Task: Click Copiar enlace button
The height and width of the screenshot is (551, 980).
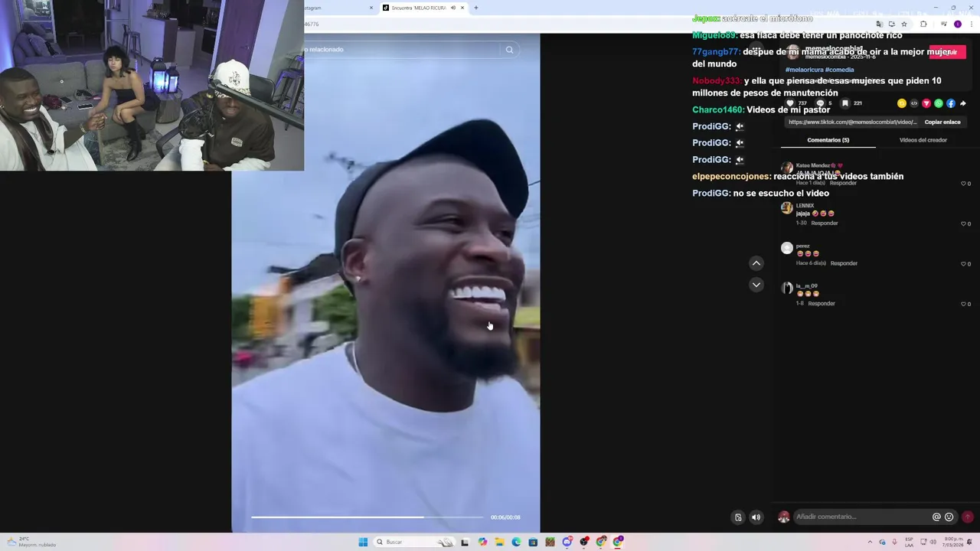Action: (x=942, y=122)
